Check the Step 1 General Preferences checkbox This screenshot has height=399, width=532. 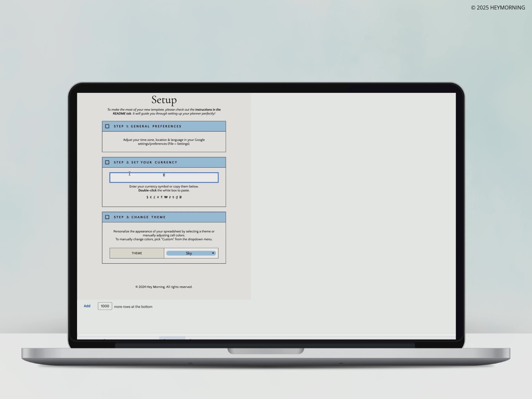(x=107, y=126)
